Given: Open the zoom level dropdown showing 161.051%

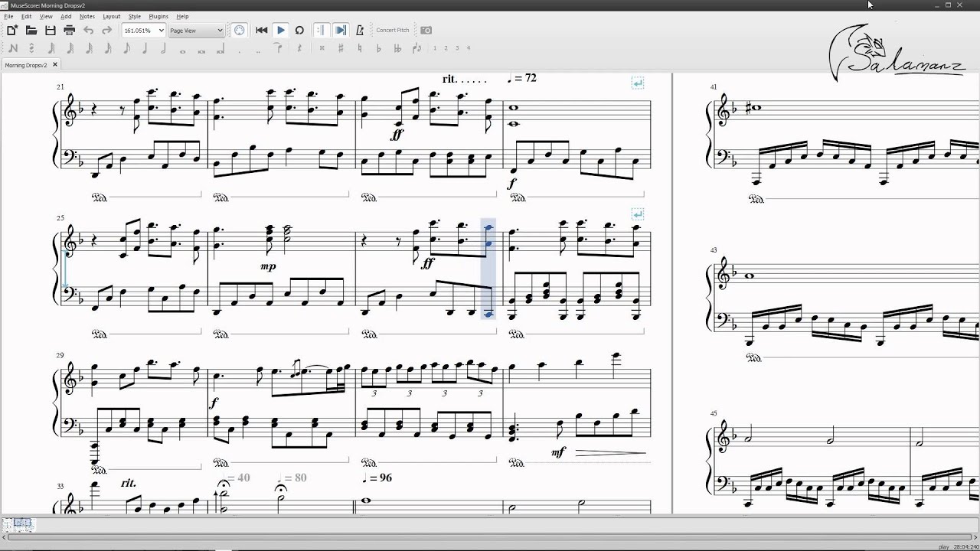Looking at the screenshot, I should pyautogui.click(x=143, y=31).
